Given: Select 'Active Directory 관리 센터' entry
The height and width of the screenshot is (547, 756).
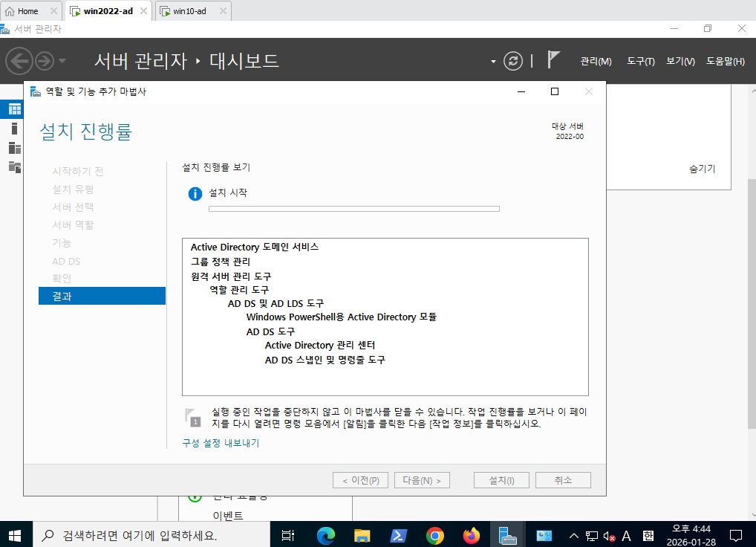Looking at the screenshot, I should point(319,346).
